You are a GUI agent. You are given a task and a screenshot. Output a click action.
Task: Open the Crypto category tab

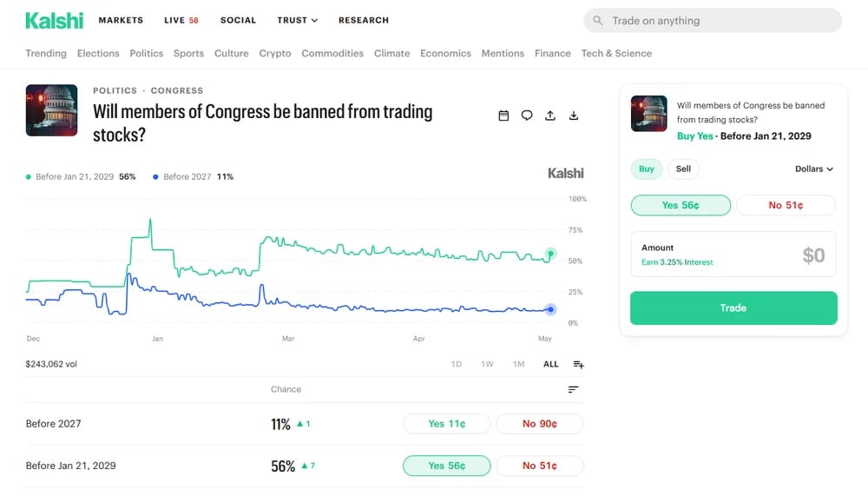[x=274, y=53]
